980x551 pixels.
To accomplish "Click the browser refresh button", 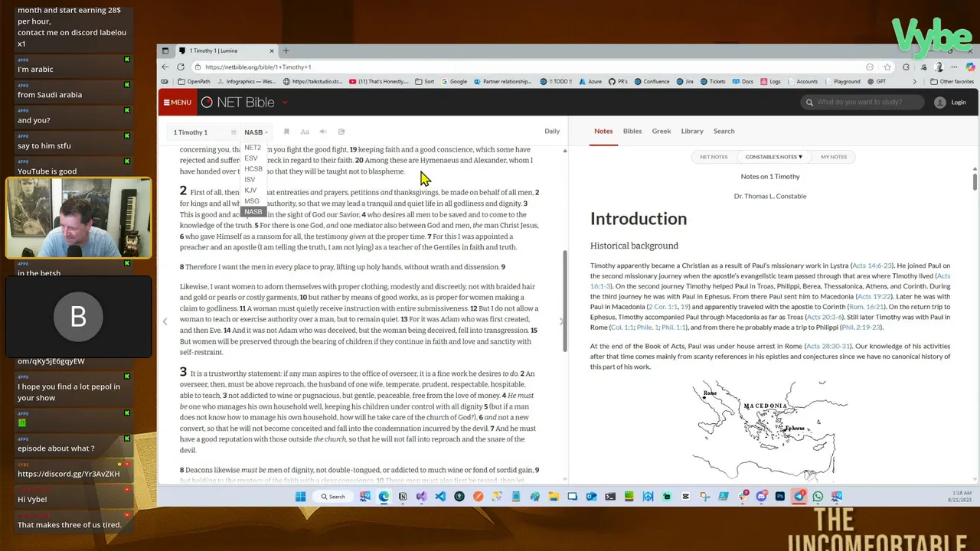I will (x=181, y=67).
